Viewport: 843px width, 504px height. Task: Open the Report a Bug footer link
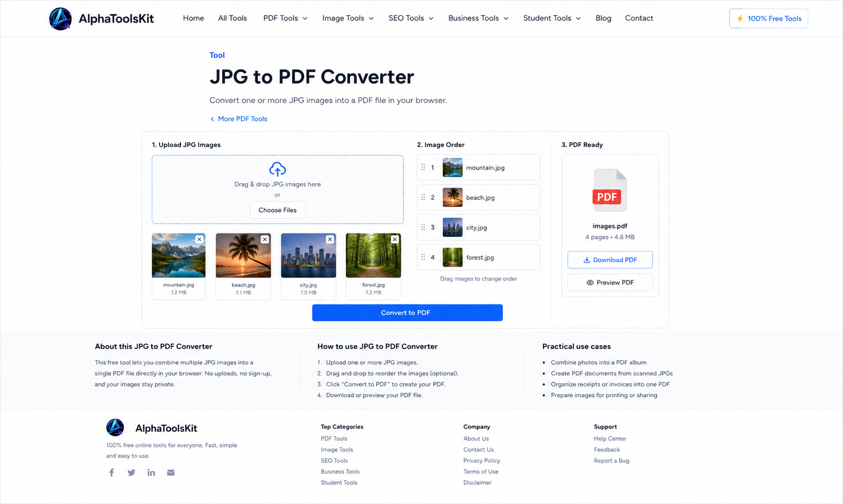(612, 460)
